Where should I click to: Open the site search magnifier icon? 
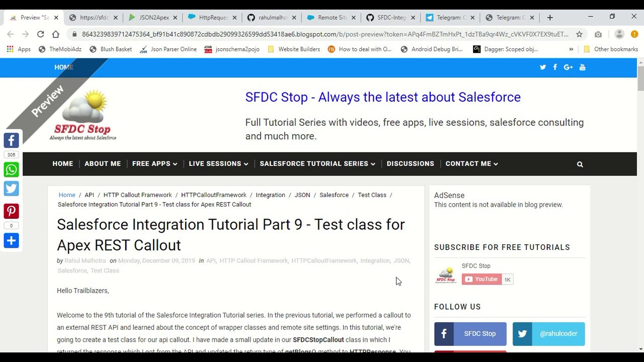point(580,164)
